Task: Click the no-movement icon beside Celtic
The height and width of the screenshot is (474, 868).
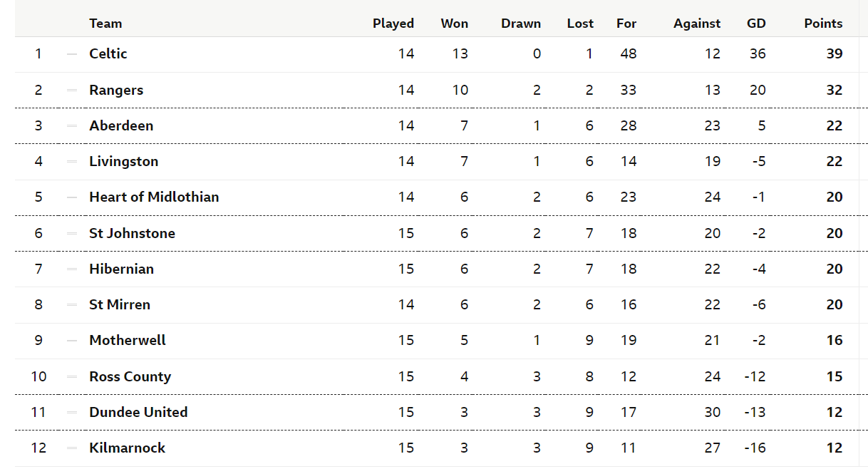Action: pyautogui.click(x=71, y=54)
